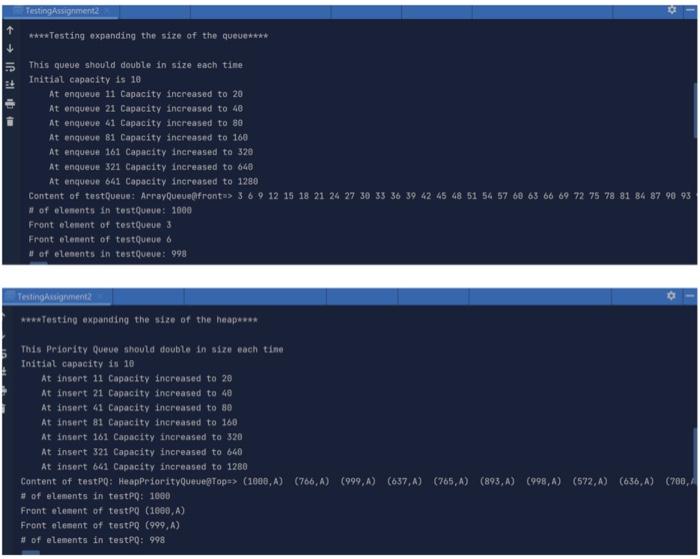
Task: Click the heading '****Testing expanding the size of the heap****'
Action: click(x=139, y=320)
